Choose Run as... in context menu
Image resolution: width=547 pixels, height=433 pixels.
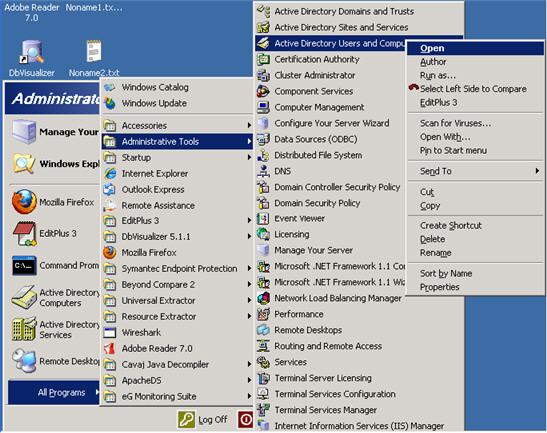(x=475, y=75)
